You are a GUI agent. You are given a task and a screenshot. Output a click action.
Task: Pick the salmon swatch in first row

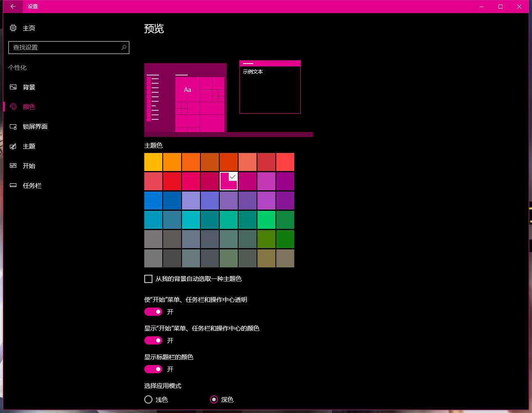tap(248, 162)
